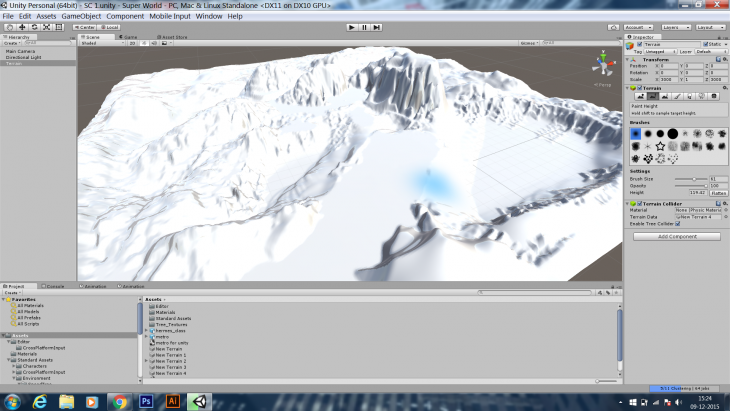Viewport: 730px width, 411px height.
Task: Select the Raise/Lower Terrain tool
Action: coord(638,96)
